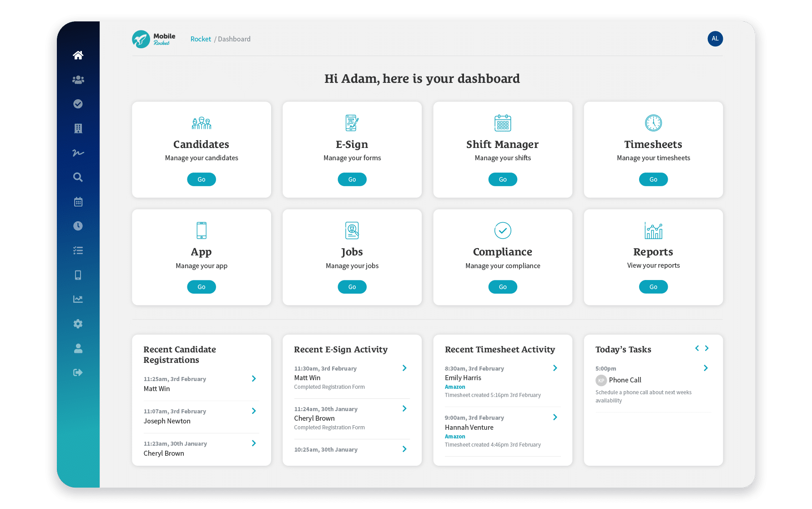Click the clock timesheets sidebar icon
812x509 pixels.
click(78, 226)
